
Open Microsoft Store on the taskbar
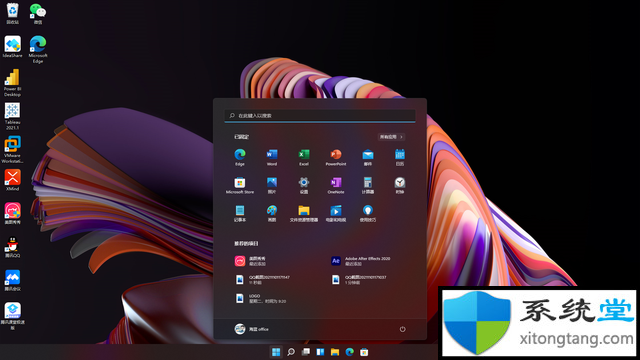pos(364,352)
